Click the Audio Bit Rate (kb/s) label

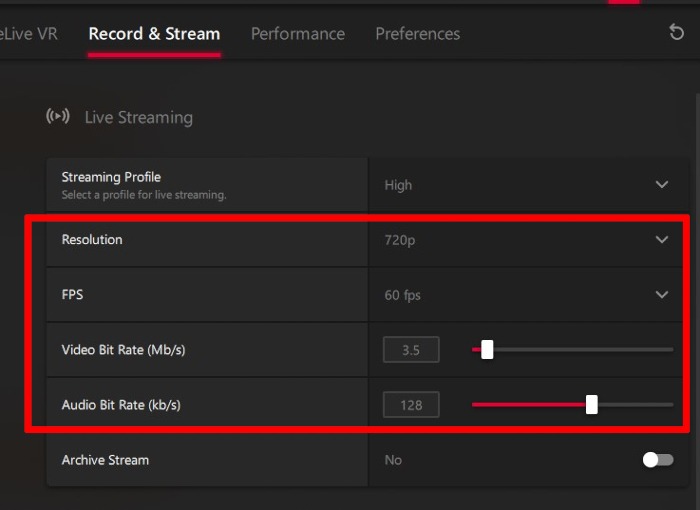121,405
